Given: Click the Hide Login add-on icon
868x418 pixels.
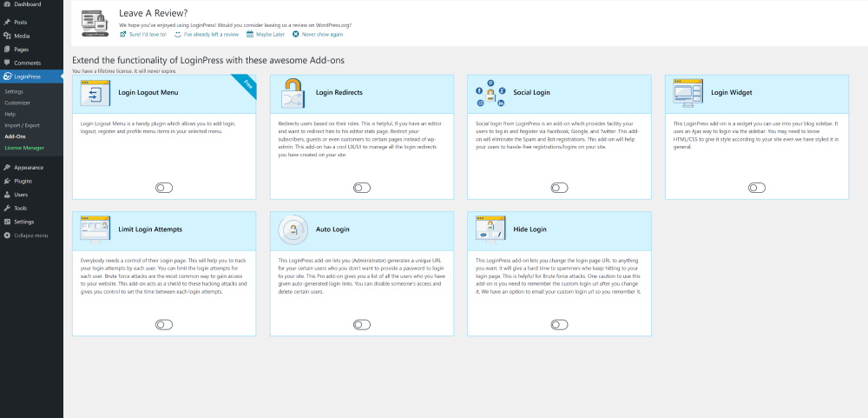Looking at the screenshot, I should point(490,229).
